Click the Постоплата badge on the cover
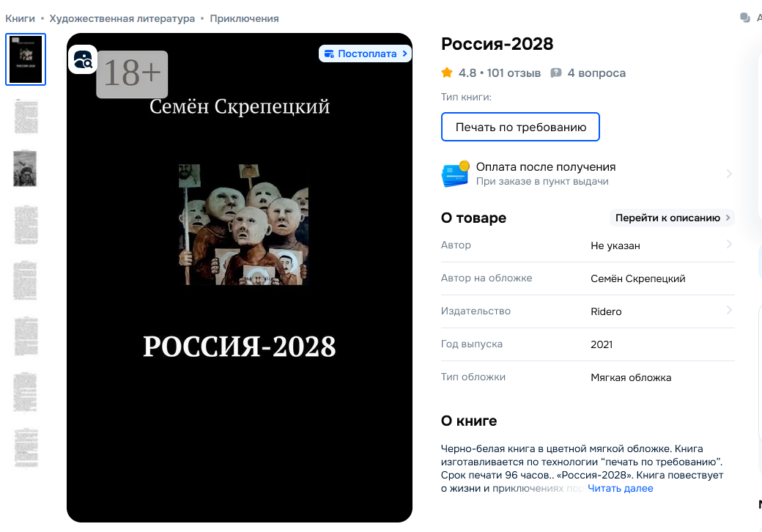762x532 pixels. pyautogui.click(x=365, y=53)
